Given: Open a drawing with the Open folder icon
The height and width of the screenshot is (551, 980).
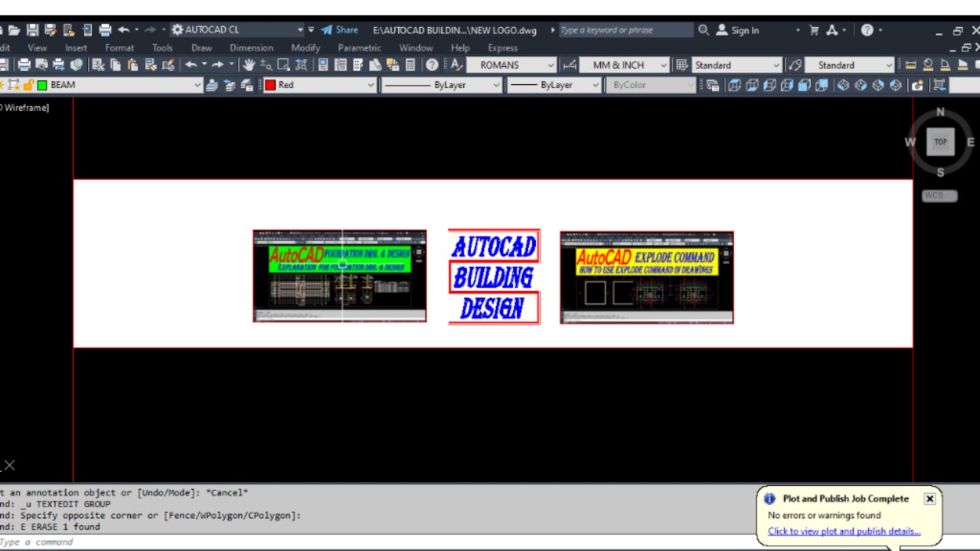Looking at the screenshot, I should coord(15,30).
